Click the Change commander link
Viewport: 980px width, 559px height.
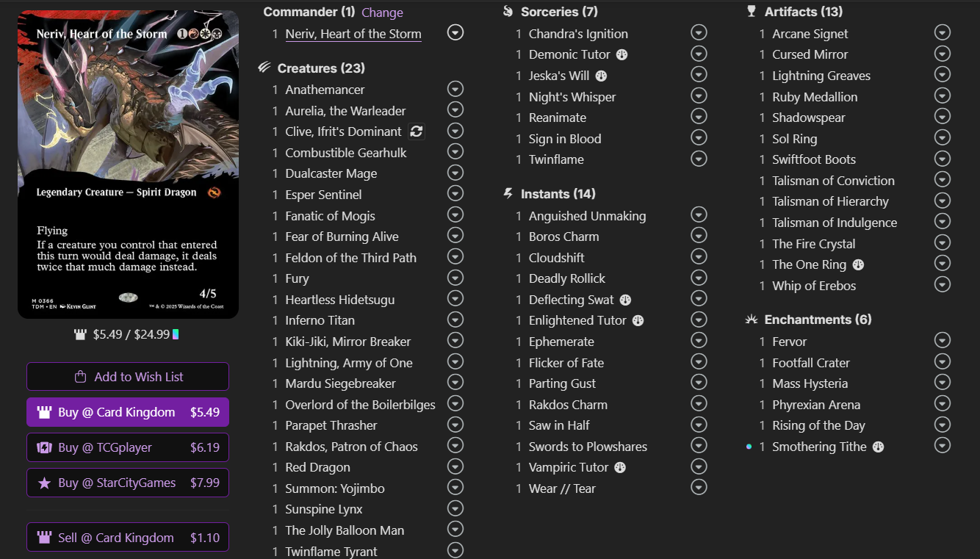(382, 12)
